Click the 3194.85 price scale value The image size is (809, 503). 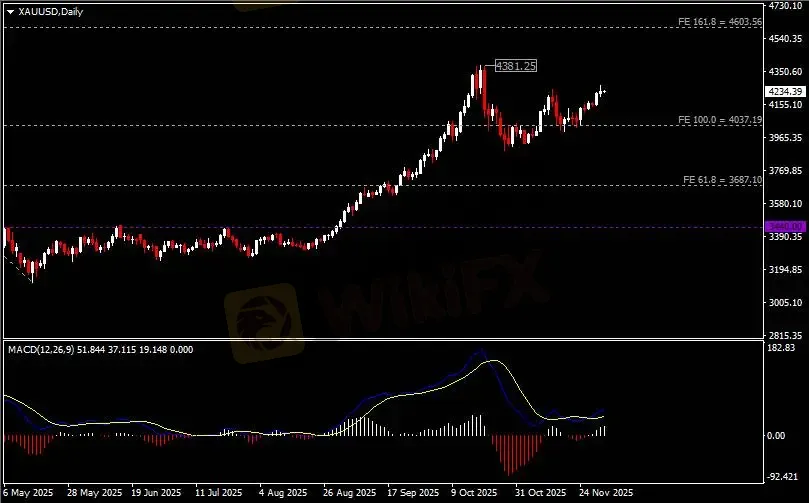tap(785, 269)
